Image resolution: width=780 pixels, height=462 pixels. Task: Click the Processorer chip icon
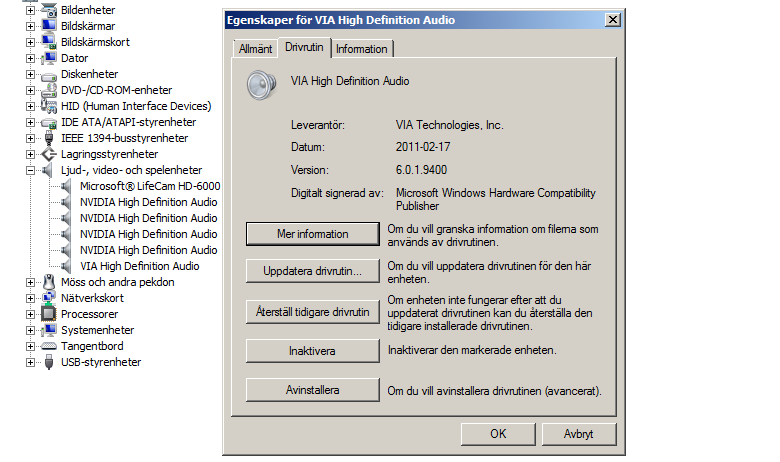pos(49,314)
